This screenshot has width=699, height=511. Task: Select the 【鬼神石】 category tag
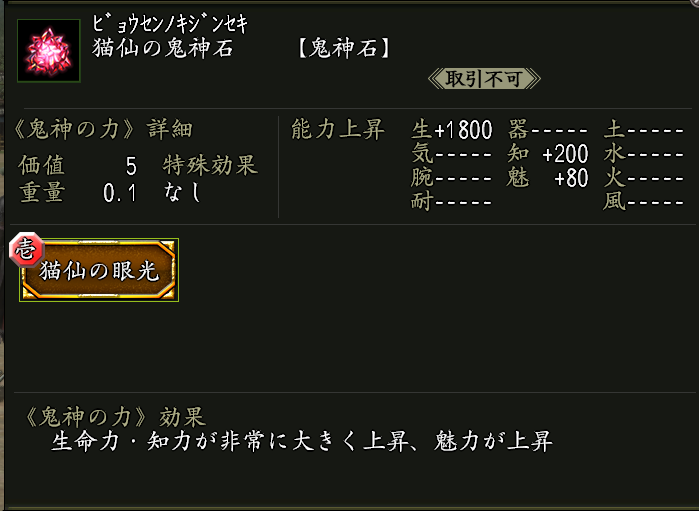(x=345, y=48)
